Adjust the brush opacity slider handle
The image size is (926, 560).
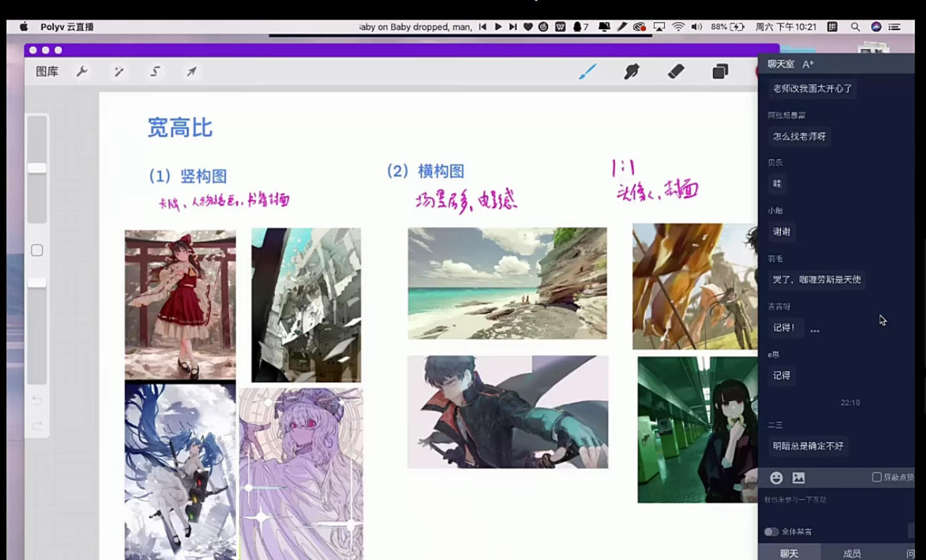[x=37, y=282]
